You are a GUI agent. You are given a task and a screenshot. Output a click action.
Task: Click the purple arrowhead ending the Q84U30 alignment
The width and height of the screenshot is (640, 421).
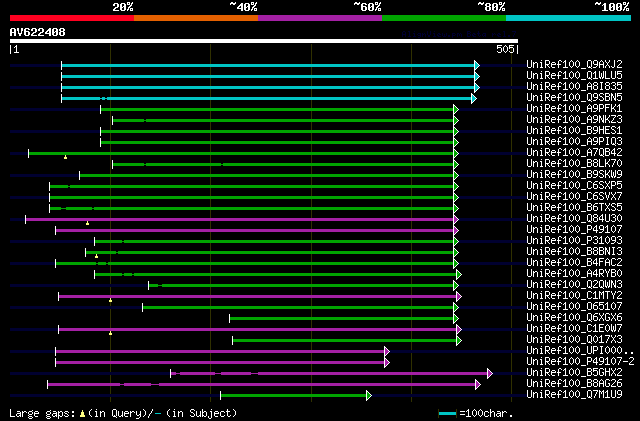click(x=456, y=220)
